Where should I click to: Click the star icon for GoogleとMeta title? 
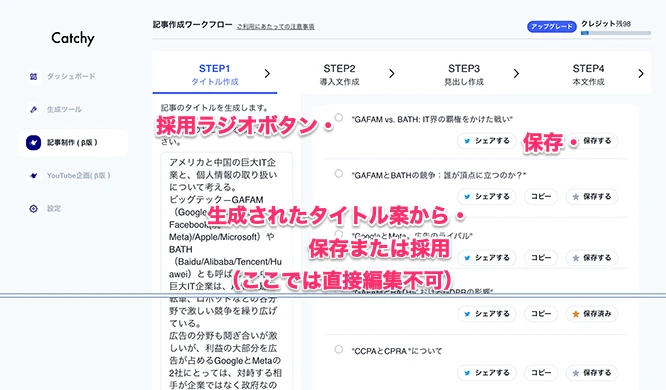point(576,258)
